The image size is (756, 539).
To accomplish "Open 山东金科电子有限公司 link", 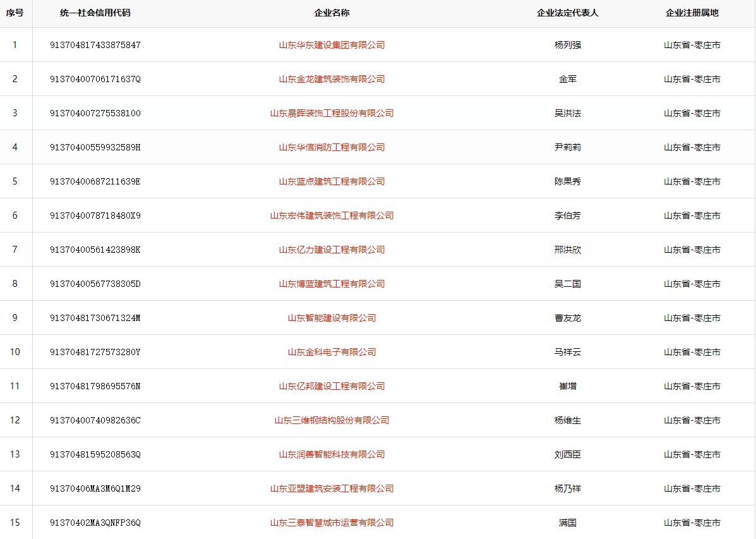I will tap(332, 352).
